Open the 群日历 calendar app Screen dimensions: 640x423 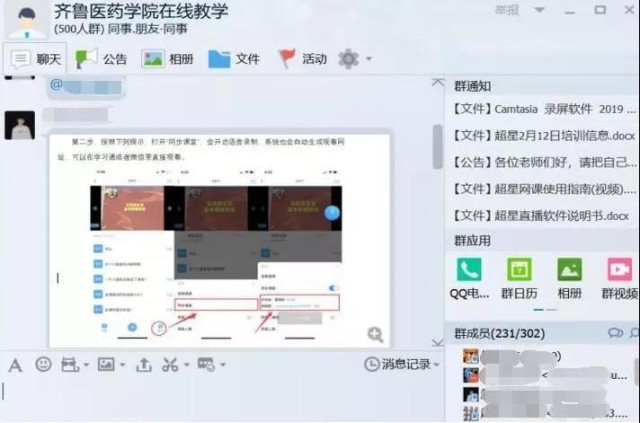click(519, 278)
